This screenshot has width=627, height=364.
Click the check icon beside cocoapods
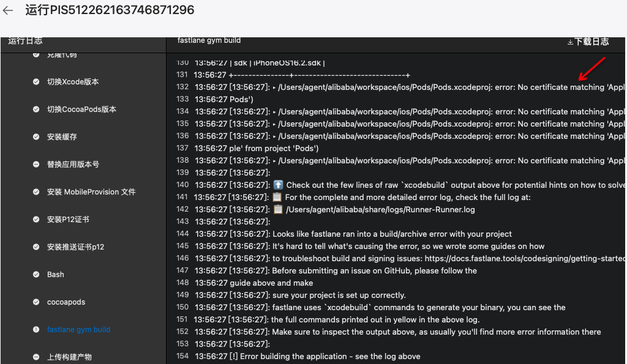36,302
